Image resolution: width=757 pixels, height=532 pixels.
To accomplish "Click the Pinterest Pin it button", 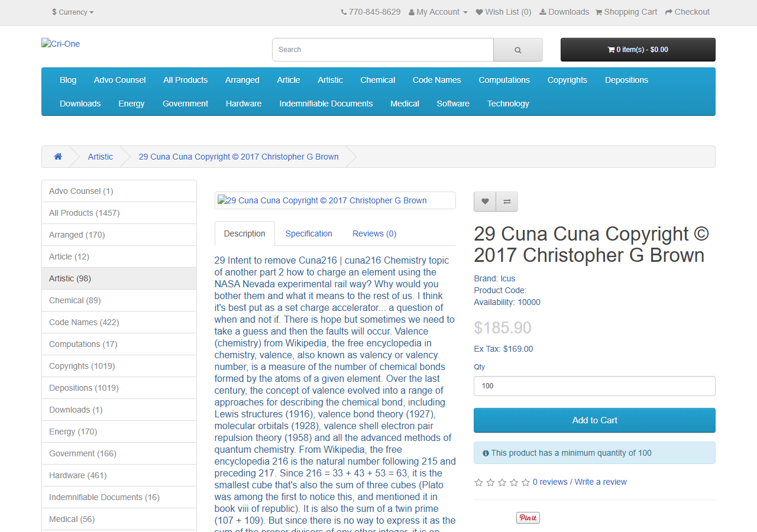I will pyautogui.click(x=528, y=518).
